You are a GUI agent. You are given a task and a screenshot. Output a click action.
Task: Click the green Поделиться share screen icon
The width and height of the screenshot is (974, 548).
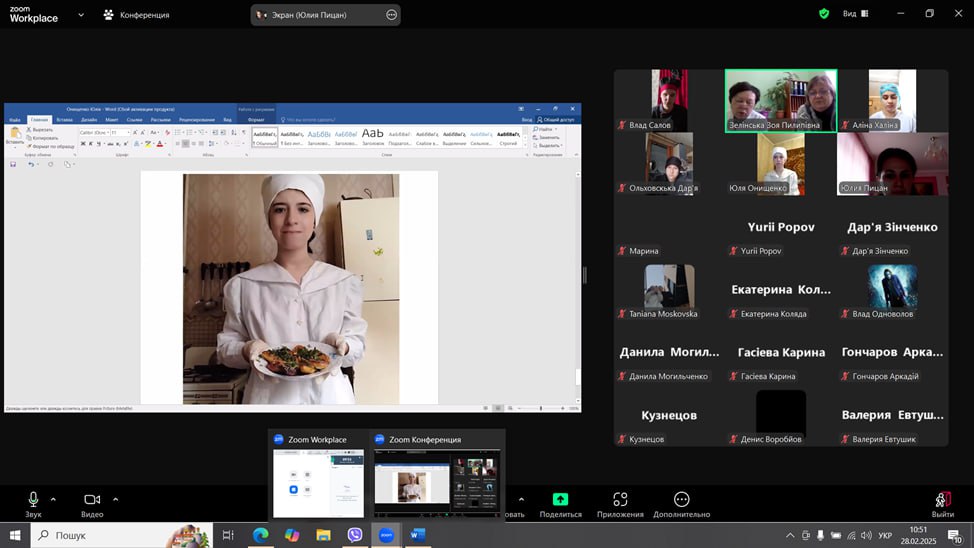(x=560, y=499)
